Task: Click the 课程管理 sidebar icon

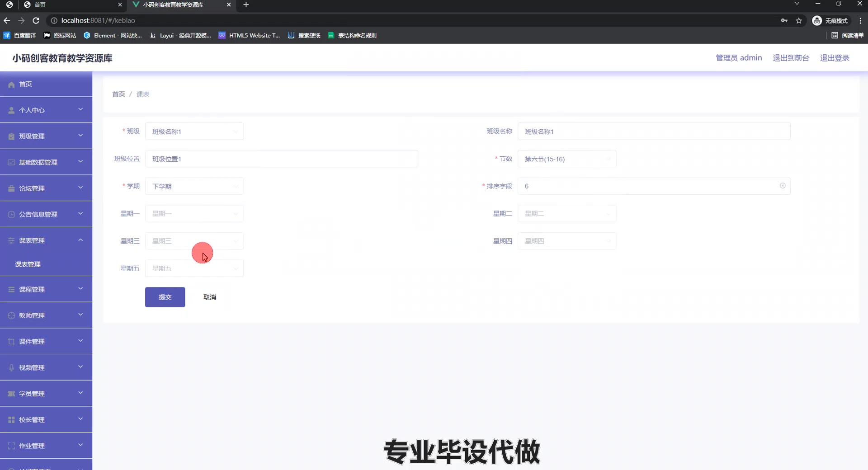Action: point(11,290)
